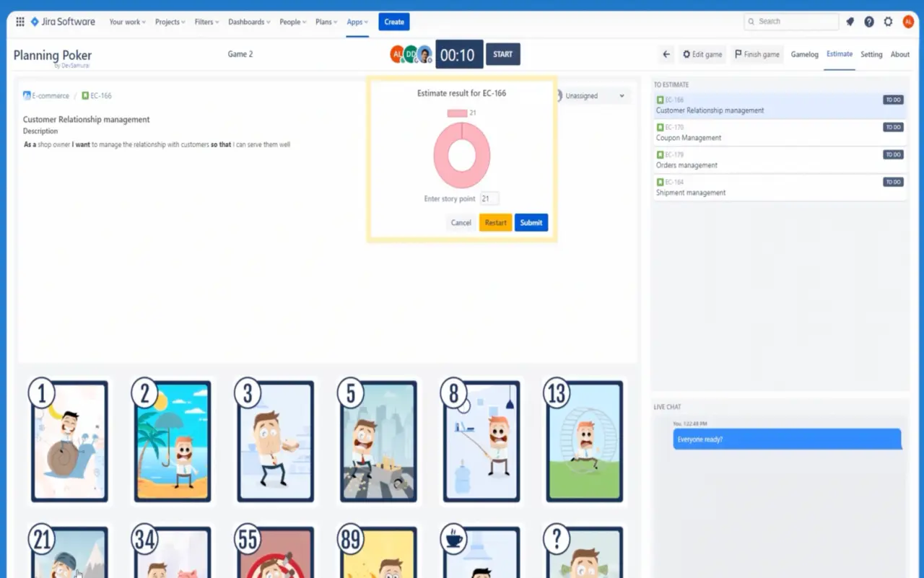Click the 00:10 timer display
The height and width of the screenshot is (578, 924).
tap(459, 54)
